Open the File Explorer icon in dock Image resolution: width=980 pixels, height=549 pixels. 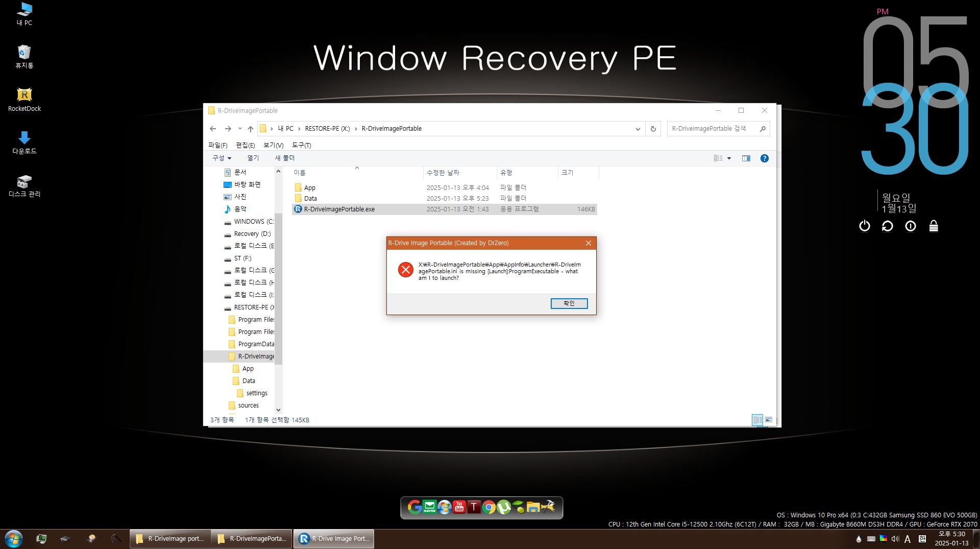pyautogui.click(x=533, y=507)
